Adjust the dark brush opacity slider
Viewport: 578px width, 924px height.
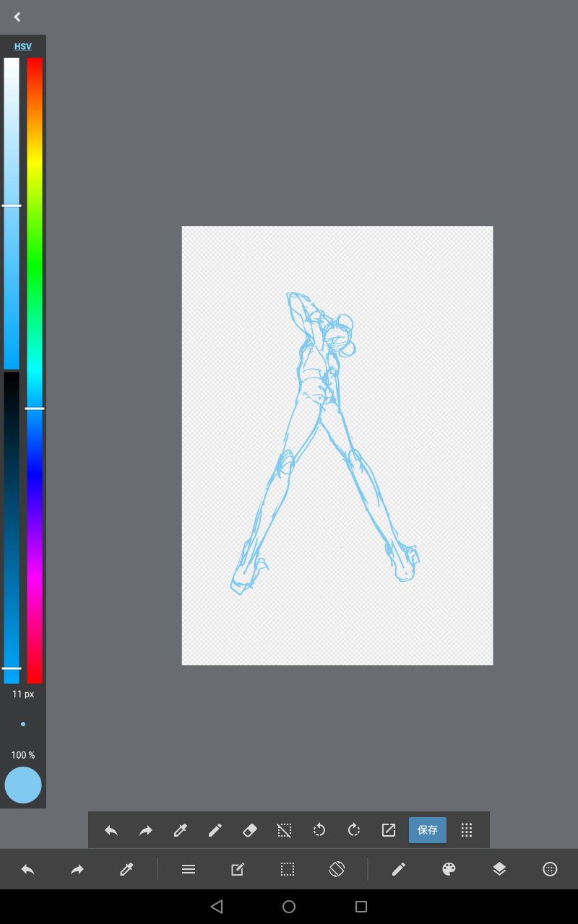click(x=12, y=528)
